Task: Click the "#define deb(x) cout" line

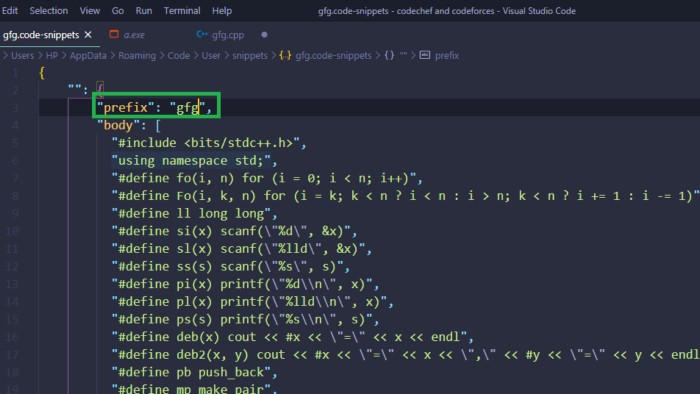Action: [292, 337]
